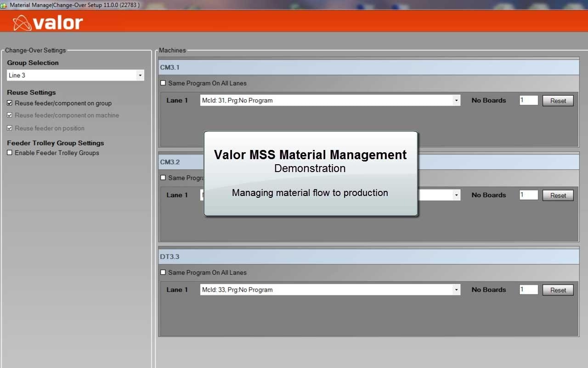The height and width of the screenshot is (368, 588).
Task: Click the Reuse Settings heading
Action: (x=31, y=92)
